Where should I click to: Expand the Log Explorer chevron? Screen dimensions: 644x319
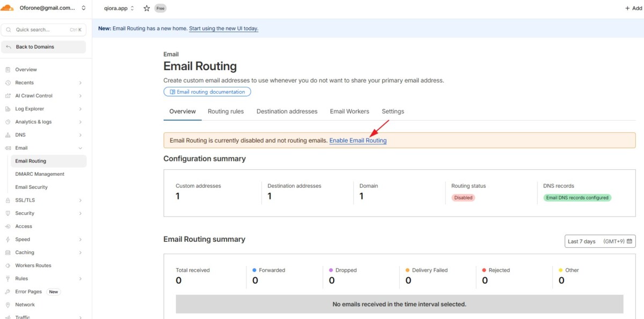coord(80,109)
